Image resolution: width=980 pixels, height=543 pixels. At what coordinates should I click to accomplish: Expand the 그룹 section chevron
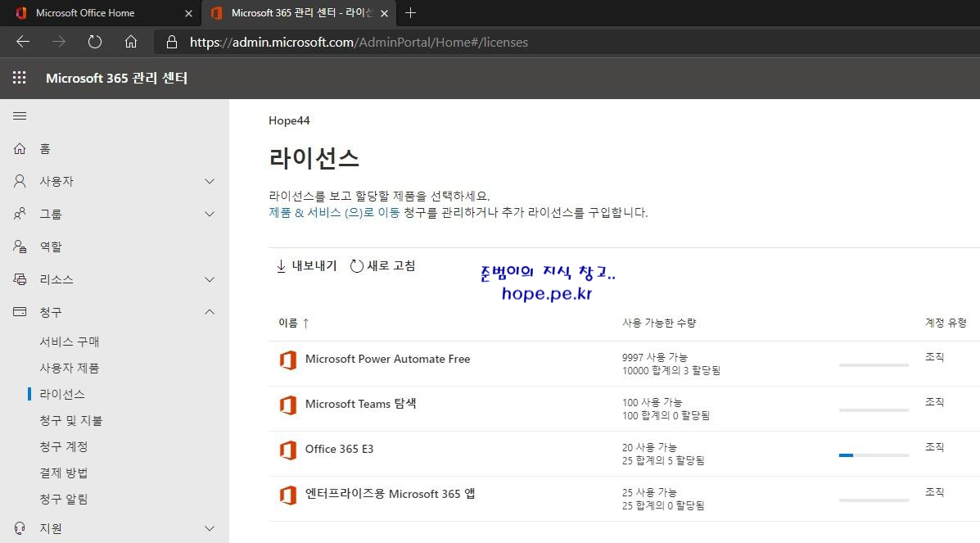tap(210, 214)
